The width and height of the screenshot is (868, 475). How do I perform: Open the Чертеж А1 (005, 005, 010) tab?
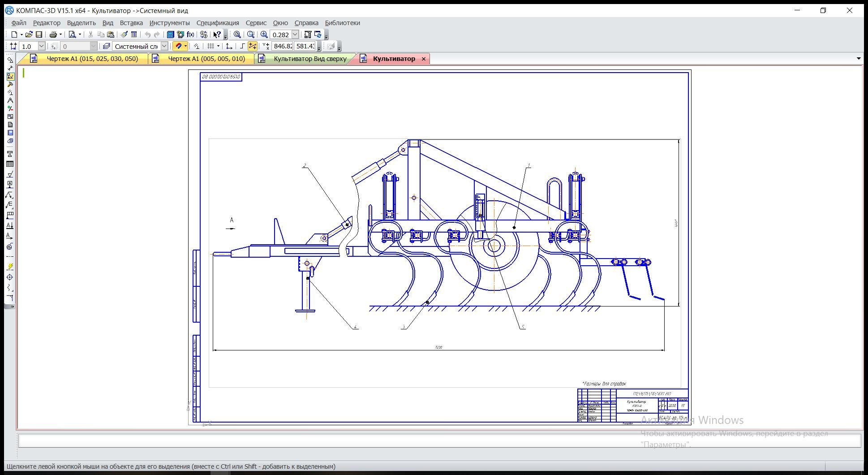pos(206,59)
